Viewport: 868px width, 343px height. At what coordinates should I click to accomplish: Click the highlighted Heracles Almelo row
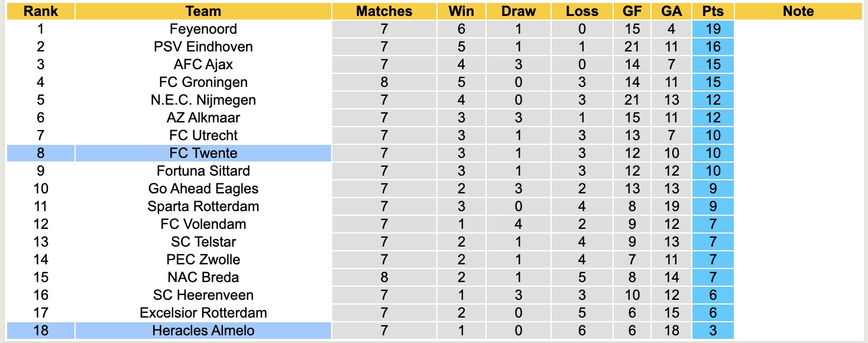pos(203,331)
